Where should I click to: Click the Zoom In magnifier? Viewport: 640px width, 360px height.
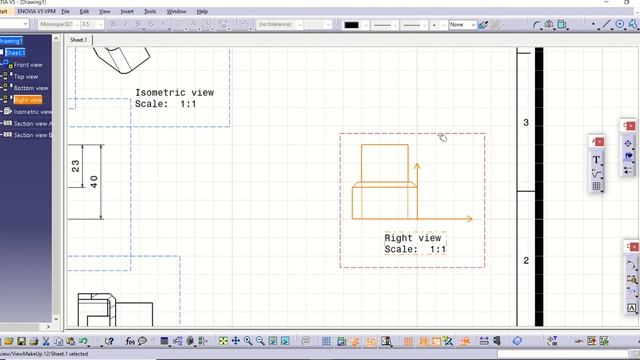click(x=248, y=341)
